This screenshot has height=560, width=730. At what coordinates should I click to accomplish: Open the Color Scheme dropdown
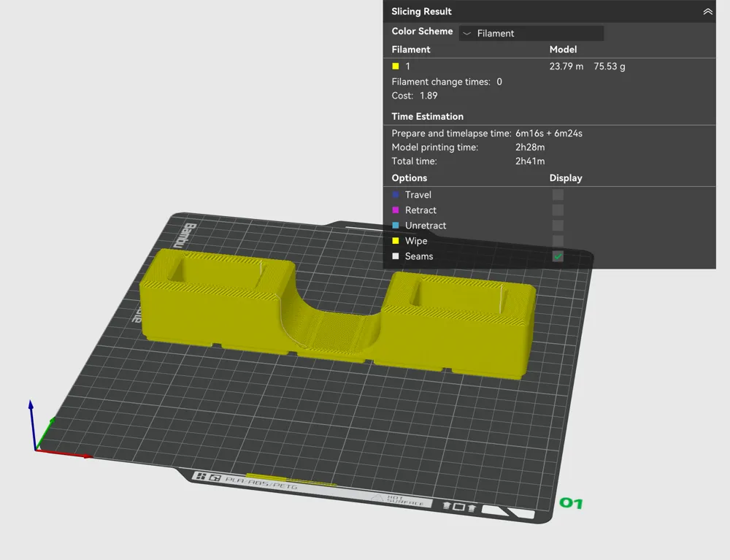pos(531,33)
